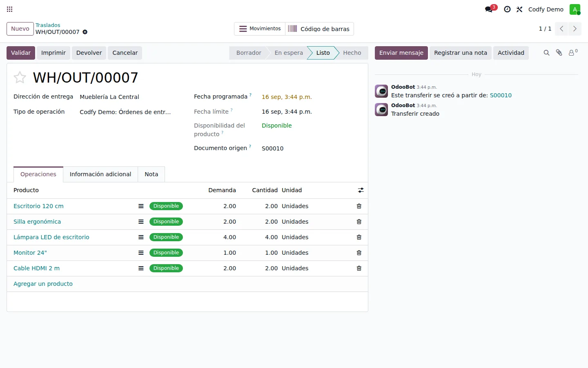The height and width of the screenshot is (368, 588).
Task: Open detailed operations for Lámpara LED
Action: (141, 237)
